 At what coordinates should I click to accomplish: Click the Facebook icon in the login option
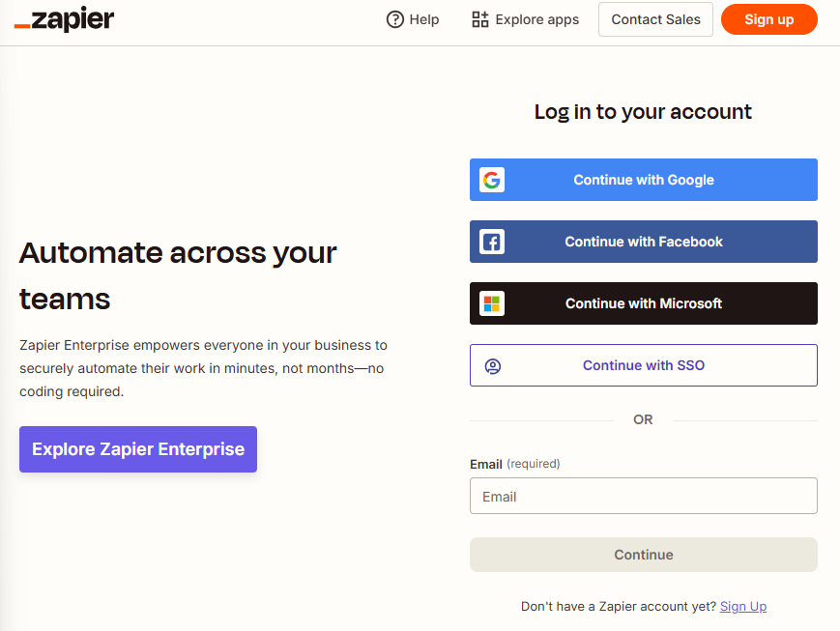tap(492, 242)
